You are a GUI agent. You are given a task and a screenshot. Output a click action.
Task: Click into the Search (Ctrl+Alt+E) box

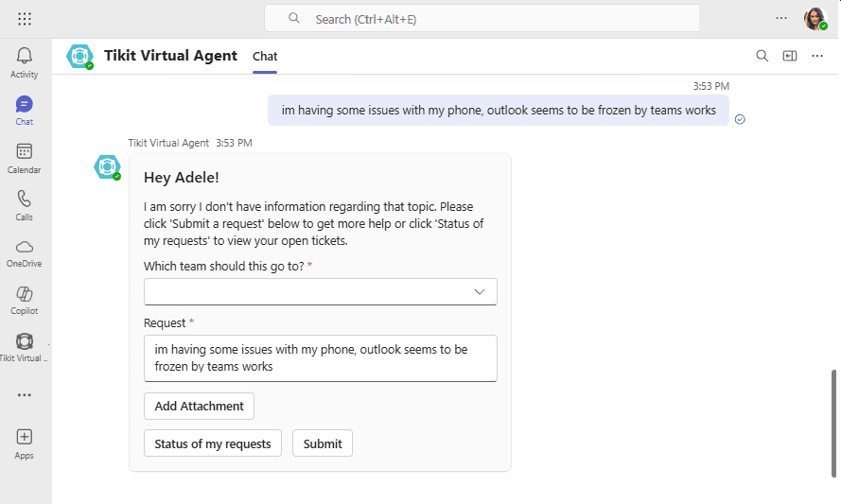click(482, 19)
